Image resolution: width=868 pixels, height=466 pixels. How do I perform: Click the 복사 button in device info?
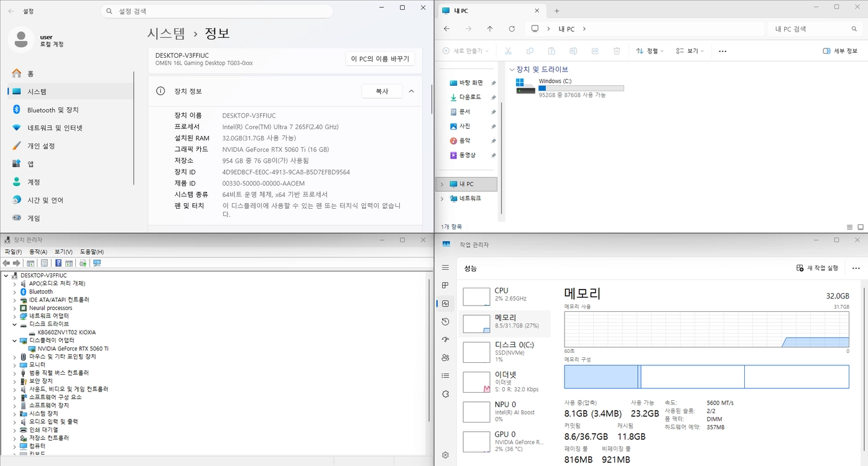[x=382, y=91]
